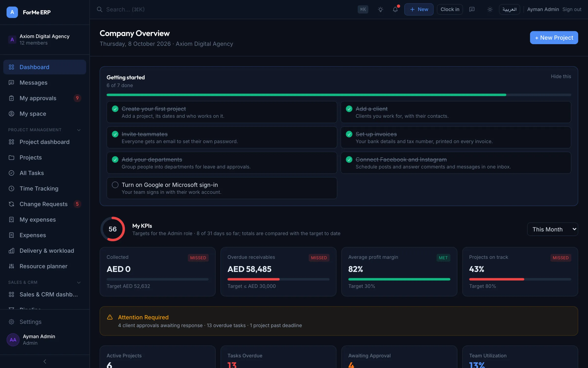Open the chat message icon in top bar

(x=472, y=9)
